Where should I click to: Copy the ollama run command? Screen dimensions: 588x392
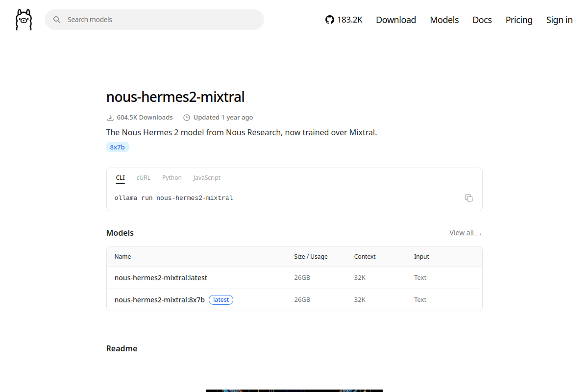(x=469, y=198)
